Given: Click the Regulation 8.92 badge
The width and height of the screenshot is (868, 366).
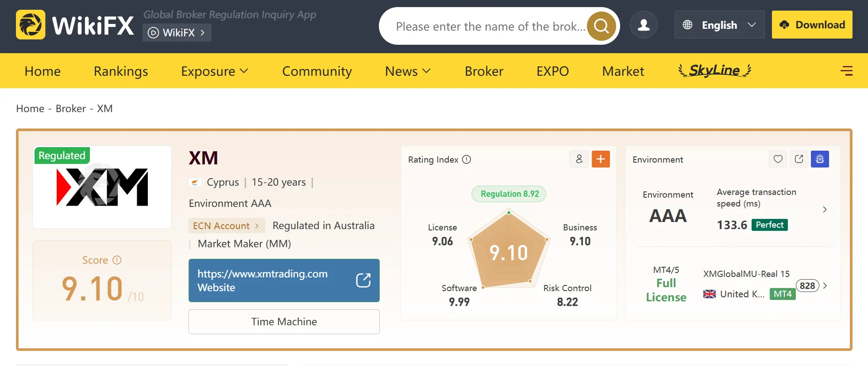Looking at the screenshot, I should point(509,194).
